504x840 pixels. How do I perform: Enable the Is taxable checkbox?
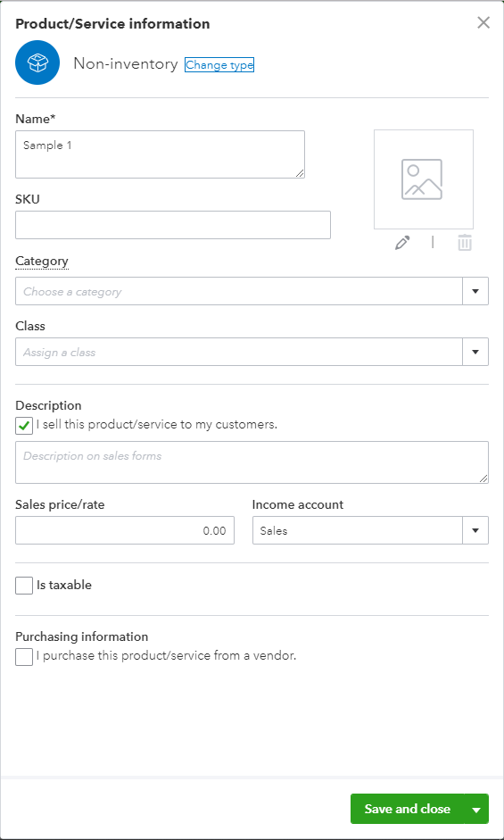click(x=24, y=586)
